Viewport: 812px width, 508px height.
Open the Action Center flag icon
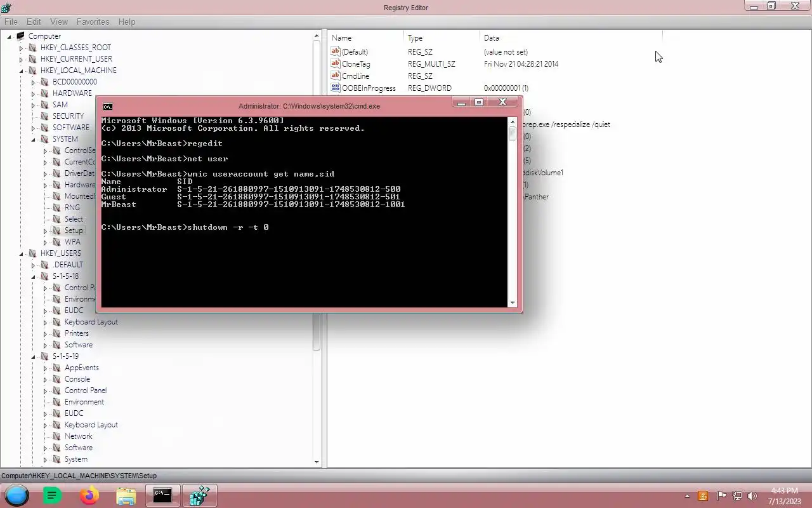(x=721, y=496)
